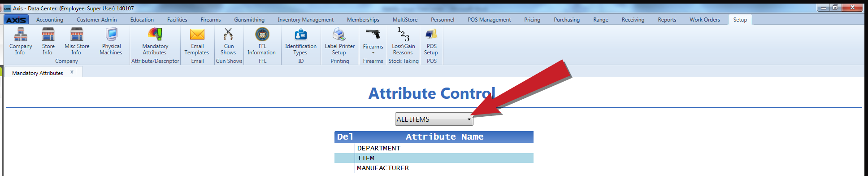
Task: Expand the Firearms ribbon dropdown
Action: (x=373, y=41)
